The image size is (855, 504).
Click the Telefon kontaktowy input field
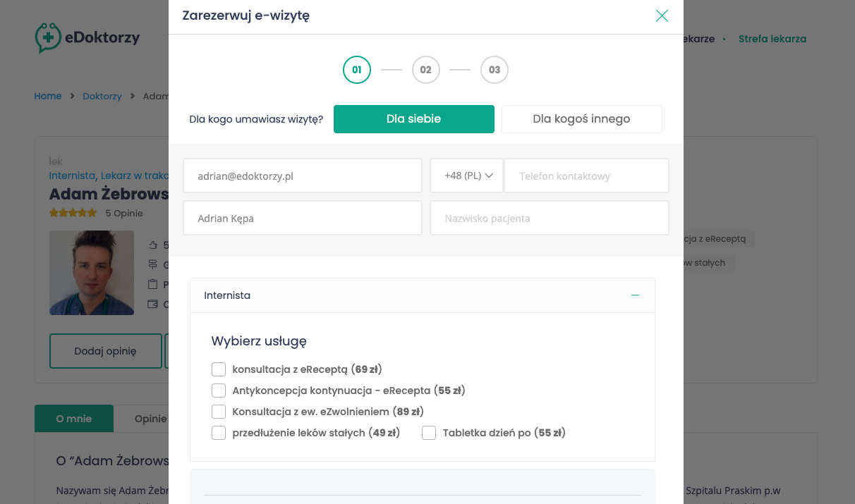[x=586, y=176]
